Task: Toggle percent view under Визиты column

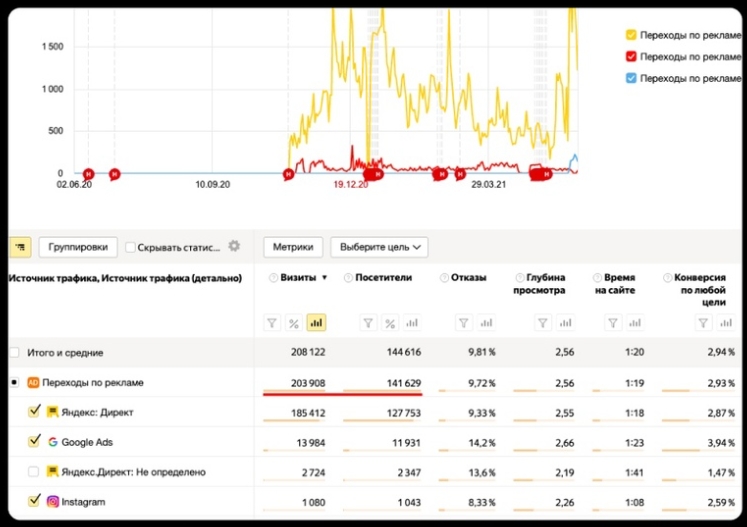Action: [x=294, y=323]
